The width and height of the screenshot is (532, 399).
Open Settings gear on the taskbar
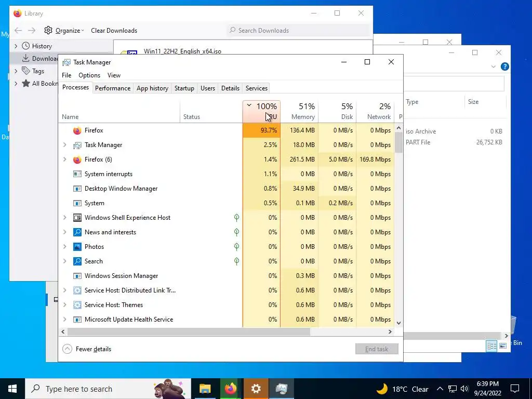pyautogui.click(x=256, y=389)
